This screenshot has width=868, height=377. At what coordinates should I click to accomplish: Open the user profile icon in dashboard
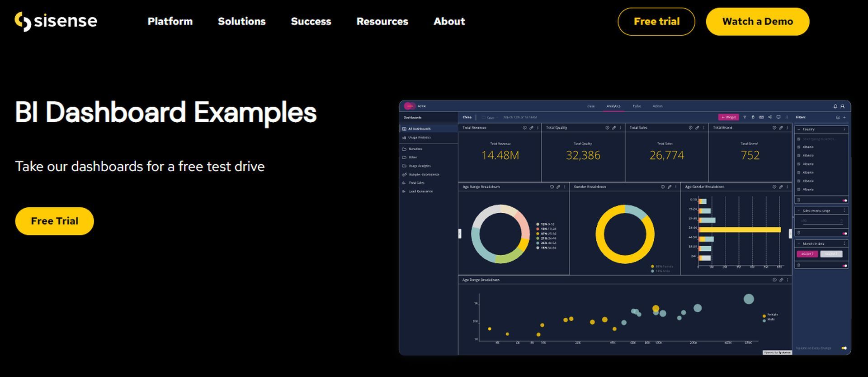842,106
